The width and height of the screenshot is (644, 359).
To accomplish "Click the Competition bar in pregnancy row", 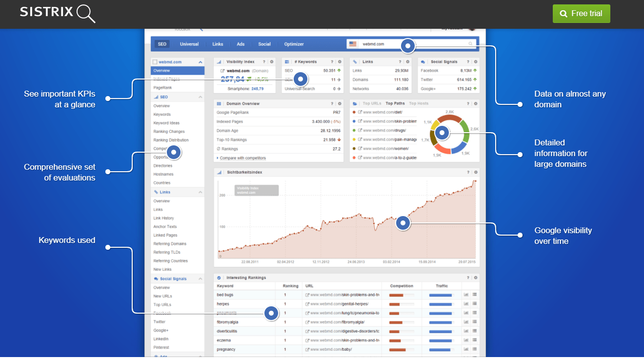I will [x=402, y=350].
